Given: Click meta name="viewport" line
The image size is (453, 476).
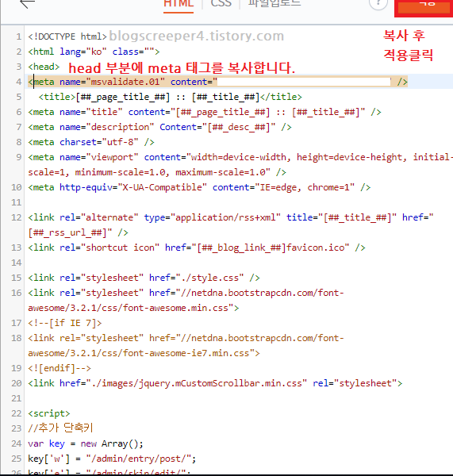Looking at the screenshot, I should (x=240, y=157).
